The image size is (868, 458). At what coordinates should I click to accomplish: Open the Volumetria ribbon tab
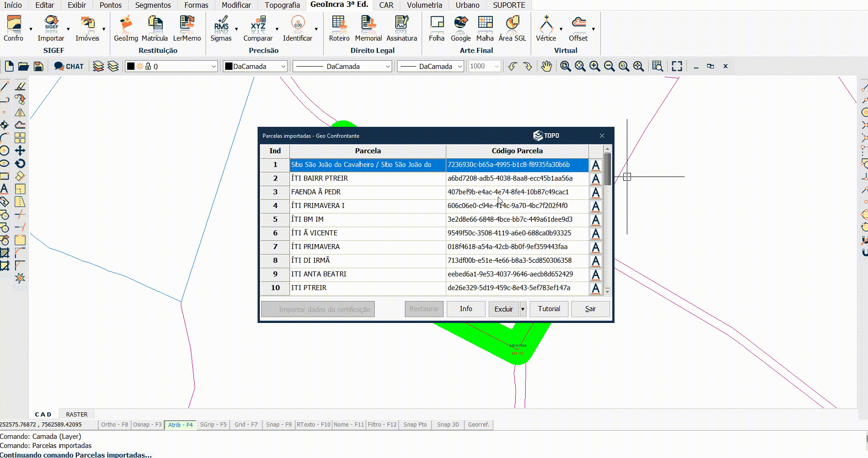pos(424,5)
